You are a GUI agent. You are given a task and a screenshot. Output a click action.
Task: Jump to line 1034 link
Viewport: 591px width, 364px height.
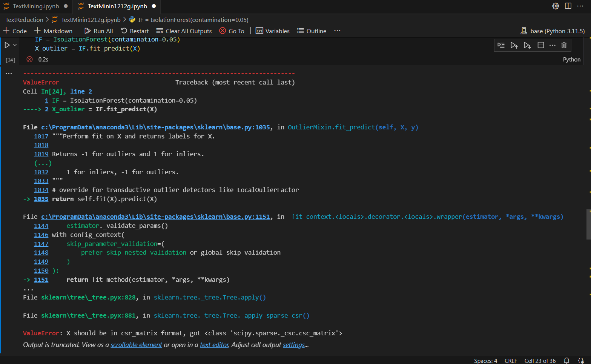[41, 190]
